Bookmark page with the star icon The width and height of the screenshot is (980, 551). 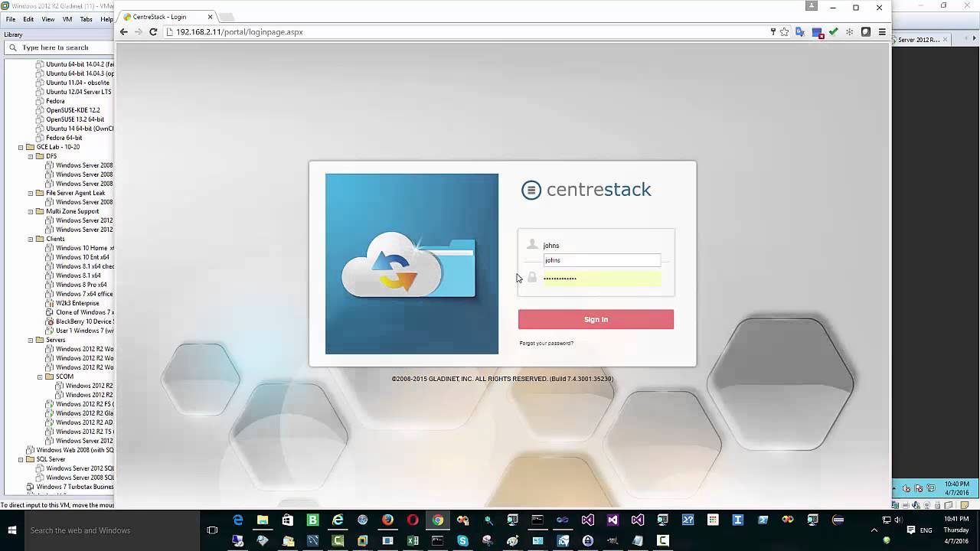coord(785,32)
